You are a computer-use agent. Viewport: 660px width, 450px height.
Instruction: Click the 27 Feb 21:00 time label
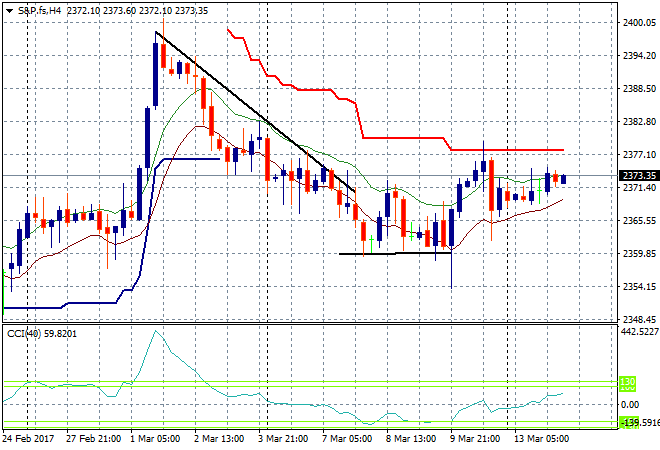93,439
